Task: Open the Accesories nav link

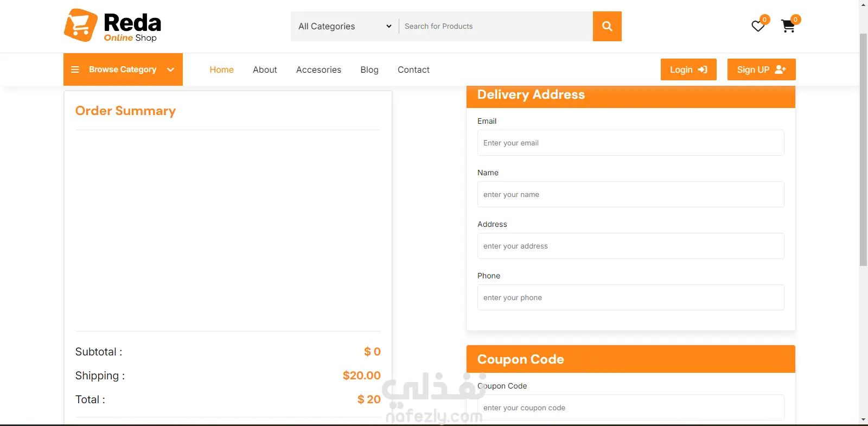Action: pos(318,69)
